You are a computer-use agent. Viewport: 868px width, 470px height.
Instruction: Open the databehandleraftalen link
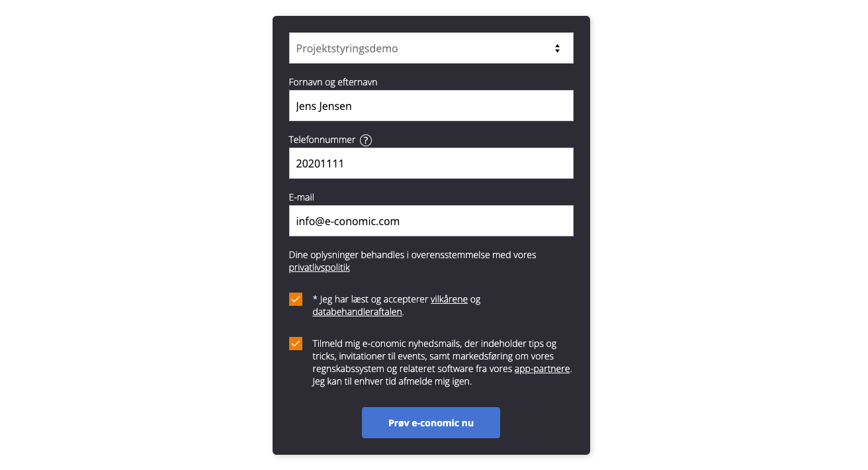tap(357, 312)
